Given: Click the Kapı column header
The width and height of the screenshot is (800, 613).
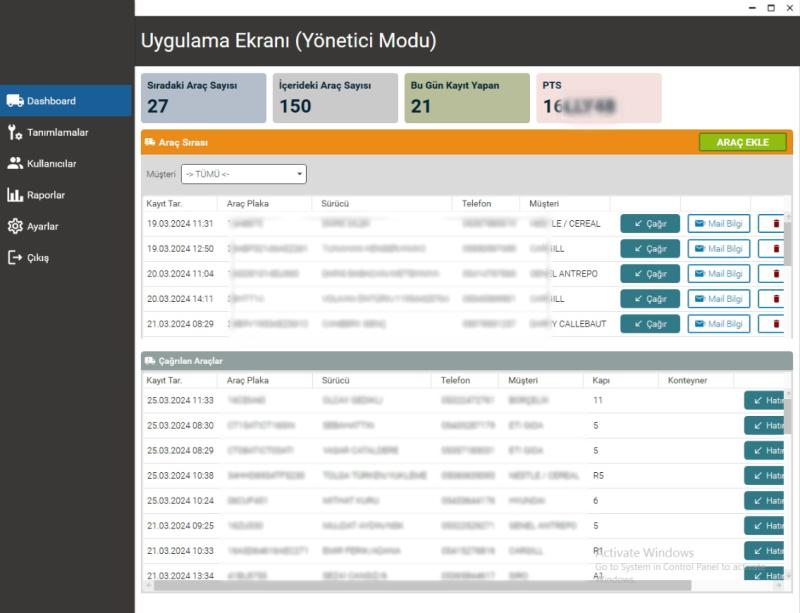Looking at the screenshot, I should [602, 380].
